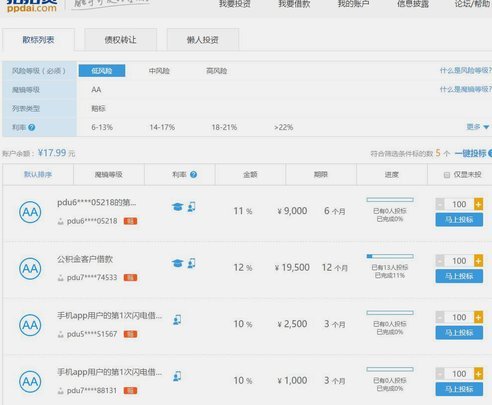Switch to the 懒人投资 tab
Image resolution: width=492 pixels, height=405 pixels.
click(203, 40)
